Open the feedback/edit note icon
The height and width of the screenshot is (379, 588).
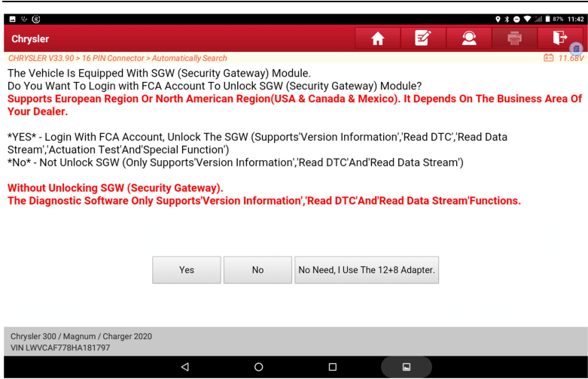[x=423, y=38]
